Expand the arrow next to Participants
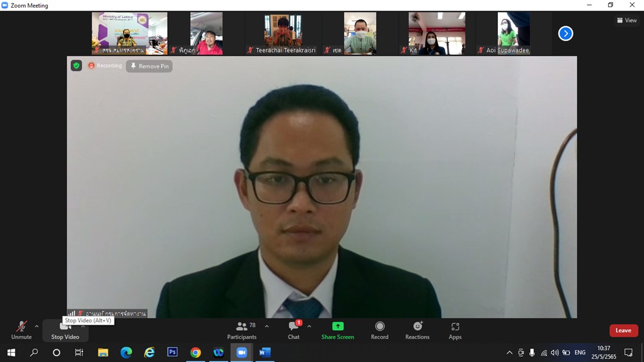The height and width of the screenshot is (362, 644). pyautogui.click(x=267, y=326)
